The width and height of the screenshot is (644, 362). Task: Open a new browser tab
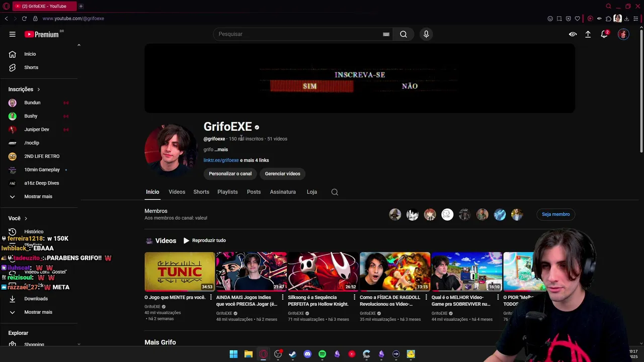coord(80,6)
